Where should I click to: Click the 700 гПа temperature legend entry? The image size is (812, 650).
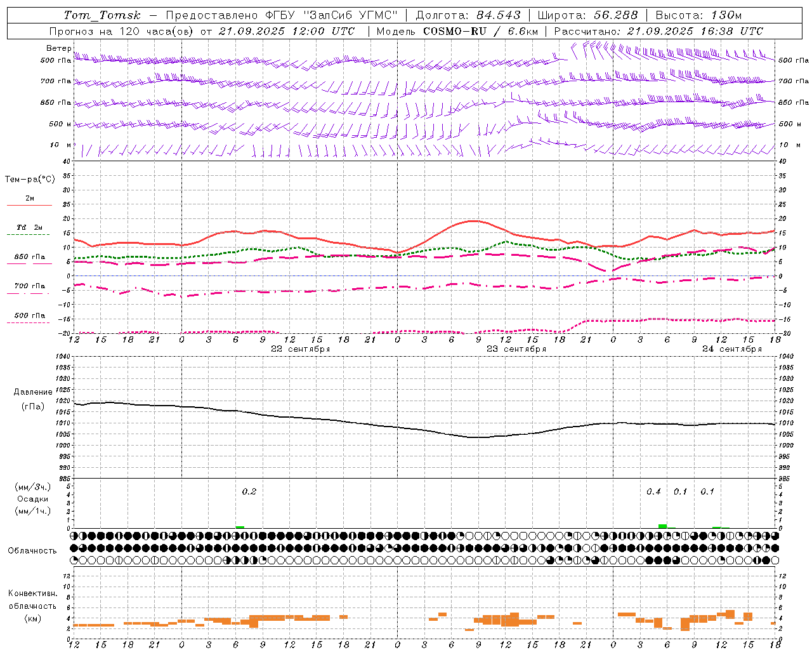(x=30, y=286)
